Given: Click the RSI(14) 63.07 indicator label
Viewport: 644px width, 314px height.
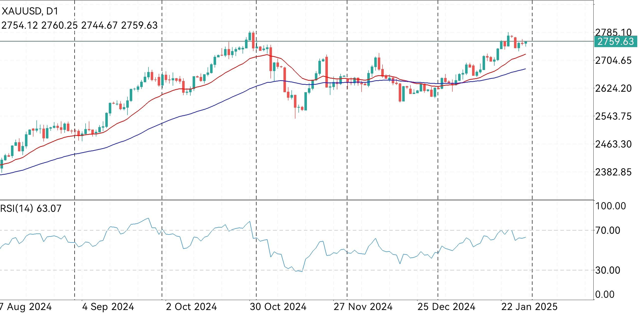Looking at the screenshot, I should click(x=31, y=208).
